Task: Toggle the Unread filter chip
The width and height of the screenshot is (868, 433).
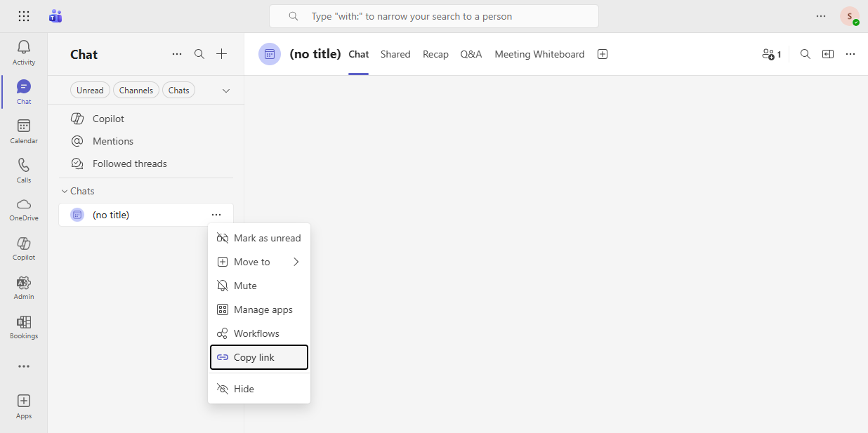Action: click(90, 91)
